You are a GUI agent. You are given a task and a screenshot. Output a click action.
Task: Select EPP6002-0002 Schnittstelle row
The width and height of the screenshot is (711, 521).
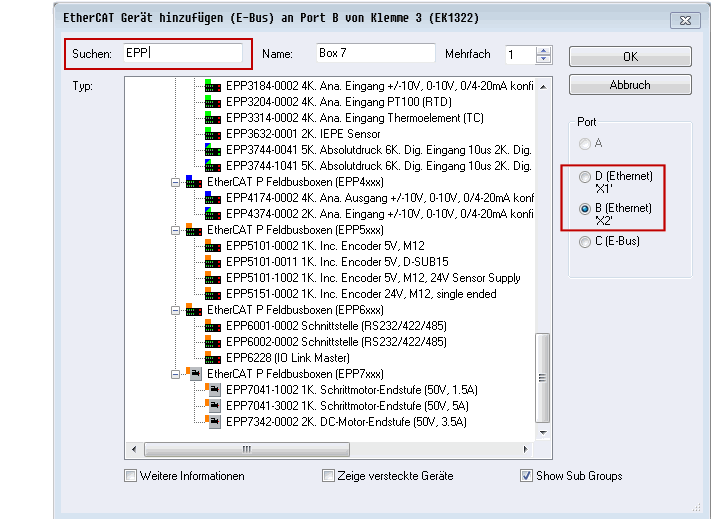click(336, 342)
